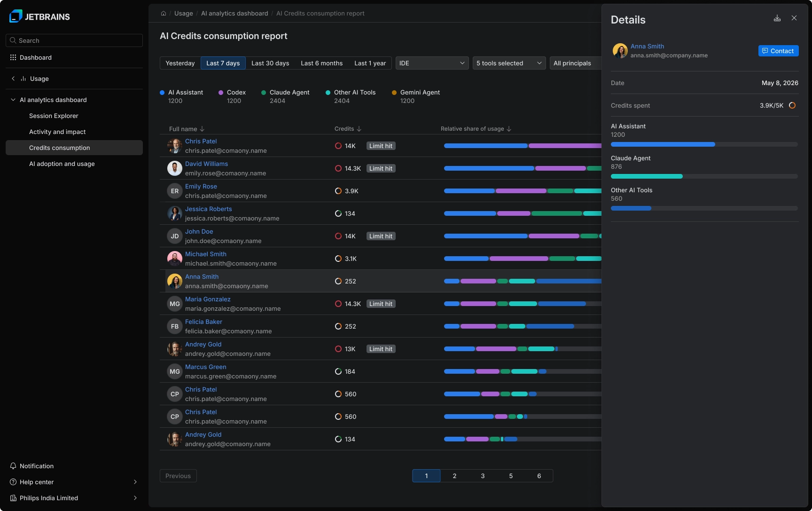Click AI Assistant usage bar in Details
Image resolution: width=812 pixels, height=511 pixels.
click(704, 144)
